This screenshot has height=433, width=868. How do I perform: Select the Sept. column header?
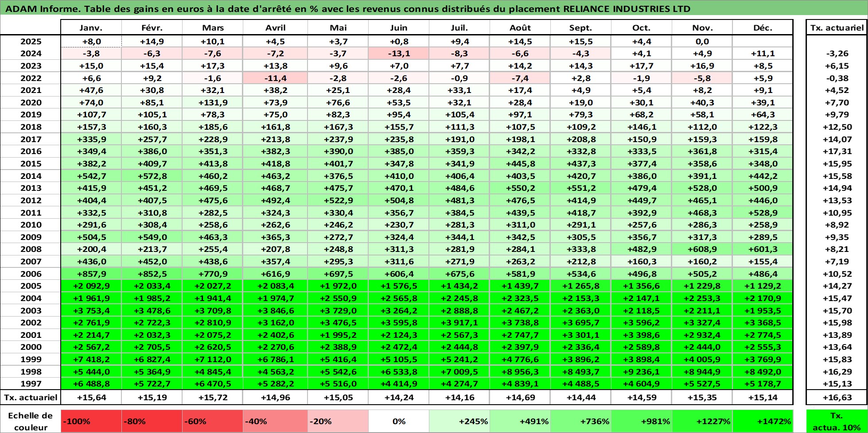click(581, 27)
